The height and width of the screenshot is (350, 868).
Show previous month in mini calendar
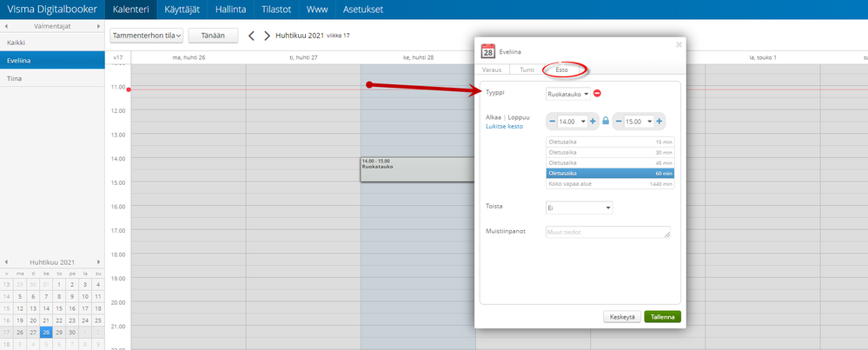click(6, 262)
